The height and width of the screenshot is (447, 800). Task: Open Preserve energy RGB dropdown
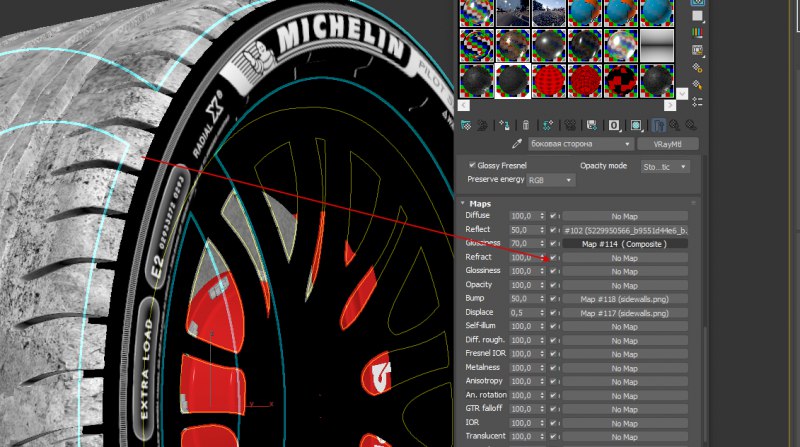click(550, 180)
